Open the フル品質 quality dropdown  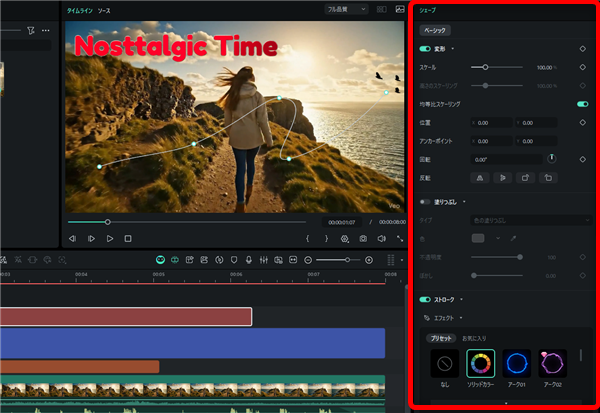(x=346, y=9)
